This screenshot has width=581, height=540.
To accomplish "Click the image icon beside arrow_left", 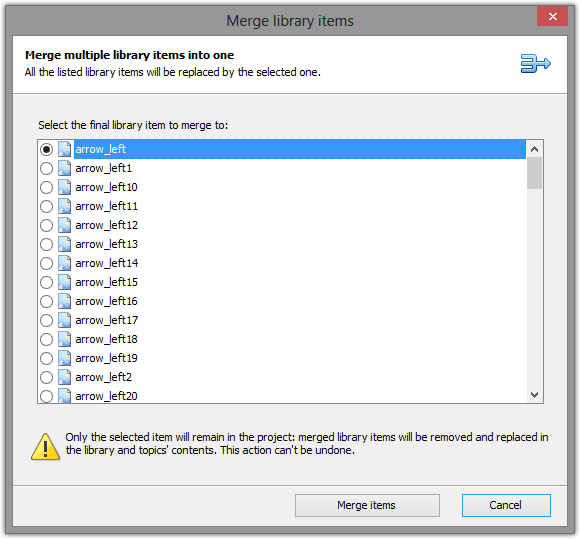I will 64,149.
